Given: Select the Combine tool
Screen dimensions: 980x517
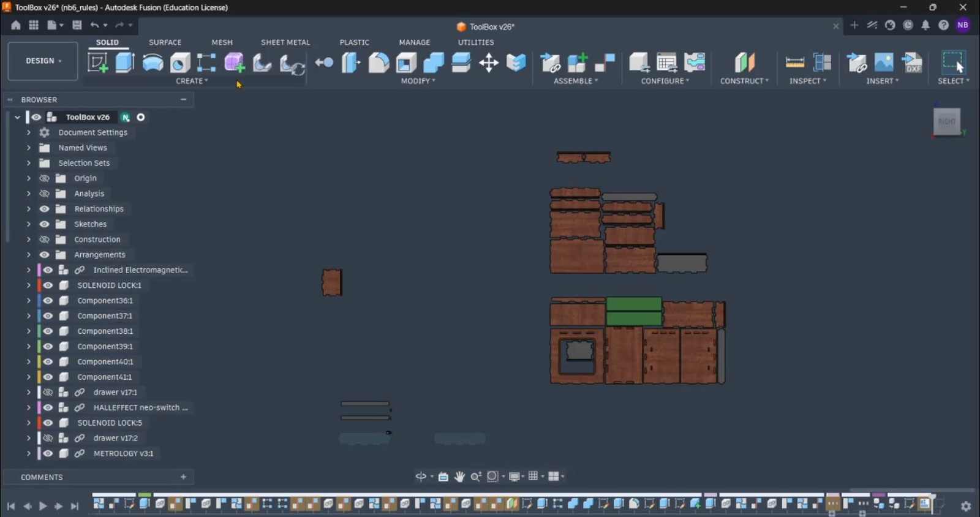Looking at the screenshot, I should point(434,62).
